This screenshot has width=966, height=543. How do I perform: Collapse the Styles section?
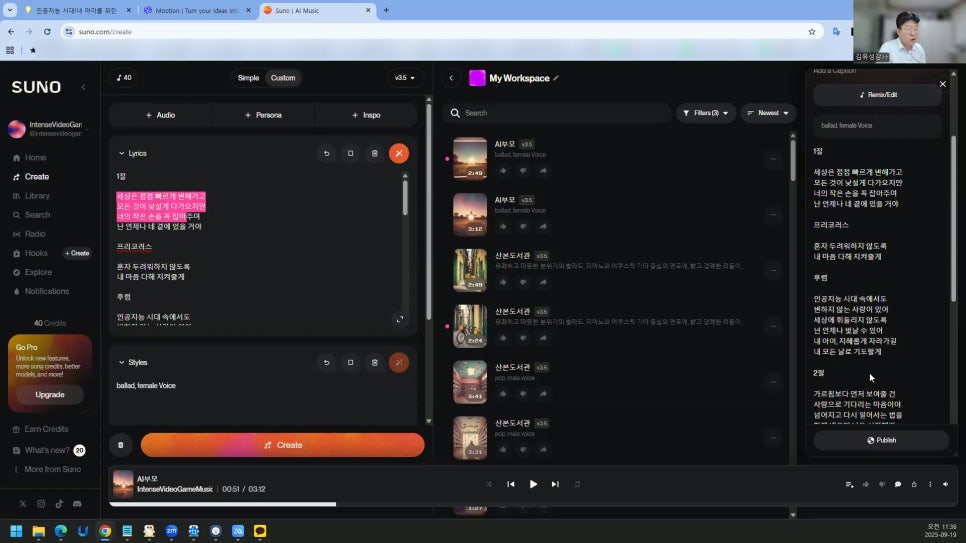click(121, 362)
